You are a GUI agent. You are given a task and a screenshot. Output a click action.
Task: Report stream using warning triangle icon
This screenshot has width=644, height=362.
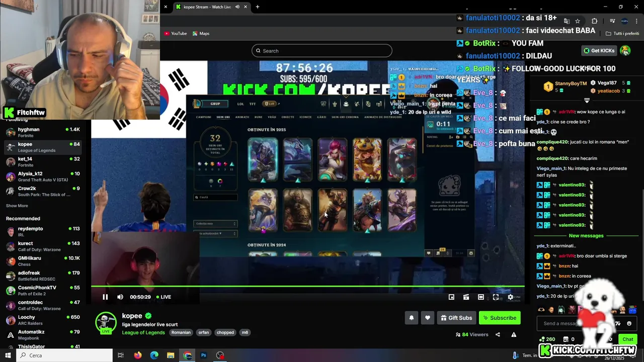(x=514, y=335)
